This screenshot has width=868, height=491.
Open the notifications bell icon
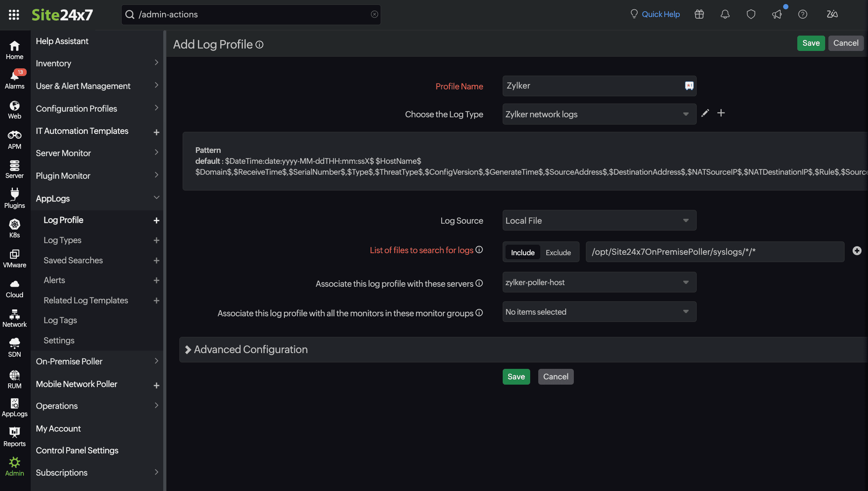point(725,15)
